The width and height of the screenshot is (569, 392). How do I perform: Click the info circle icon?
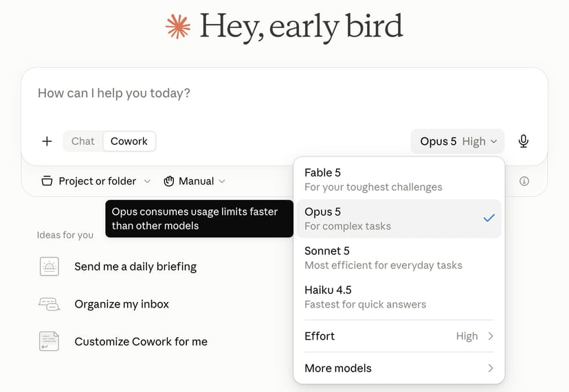(524, 181)
